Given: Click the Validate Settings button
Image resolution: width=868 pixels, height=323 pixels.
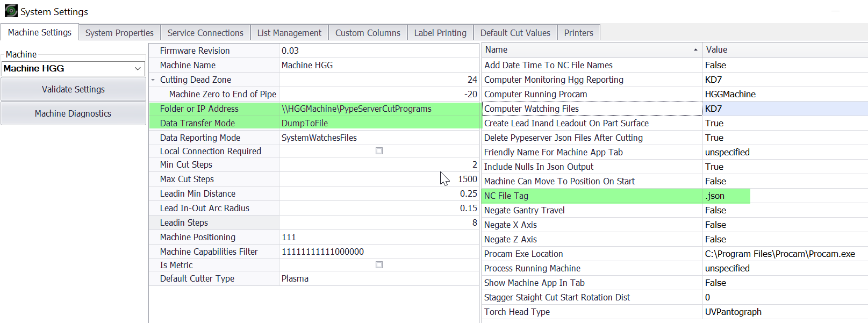Looking at the screenshot, I should coord(73,89).
